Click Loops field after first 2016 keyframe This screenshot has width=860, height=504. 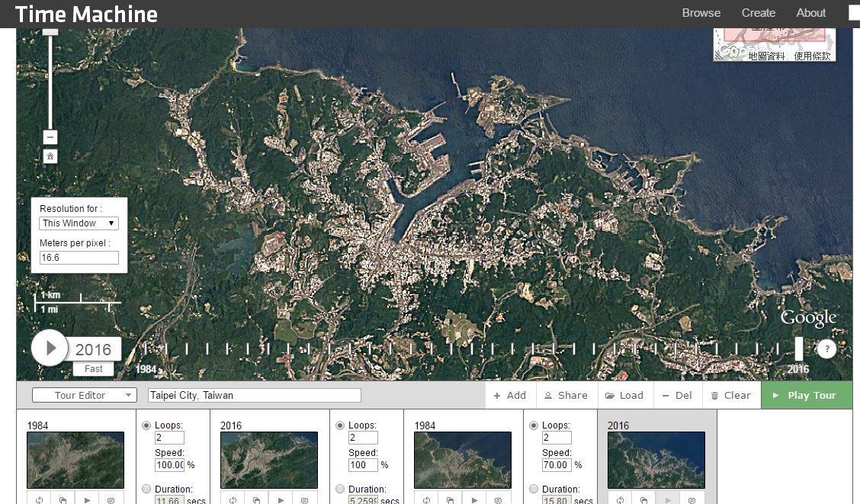tap(363, 438)
